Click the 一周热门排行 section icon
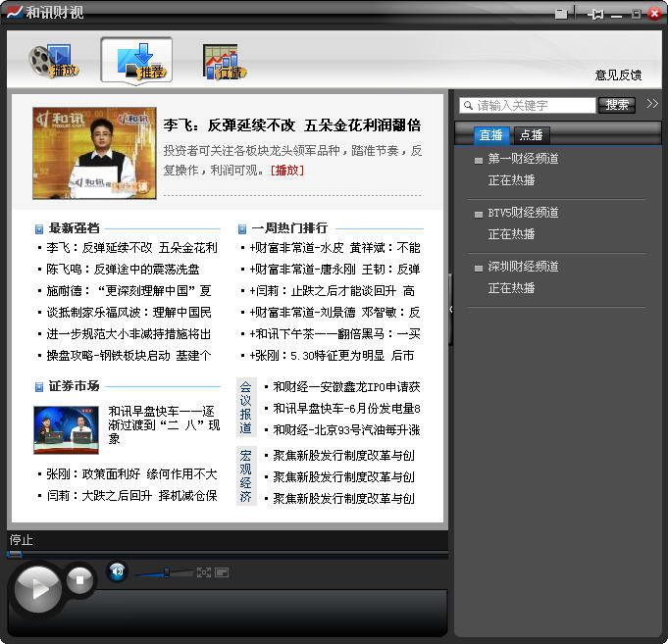This screenshot has height=644, width=668. point(242,229)
